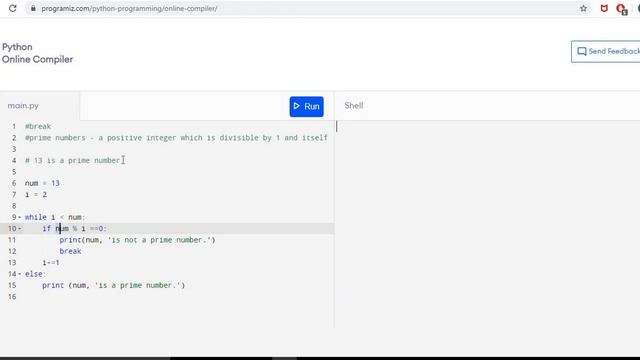640x360 pixels.
Task: Click the 'is a prime number.' print on line 15
Action: pyautogui.click(x=113, y=285)
